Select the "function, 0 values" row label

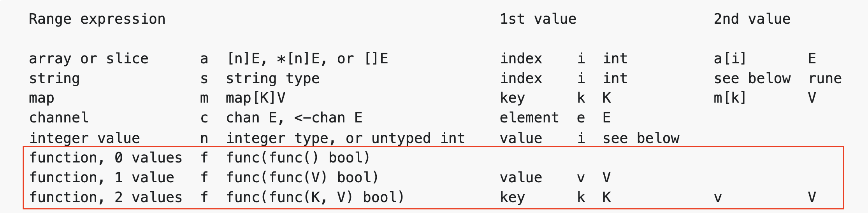tap(105, 158)
